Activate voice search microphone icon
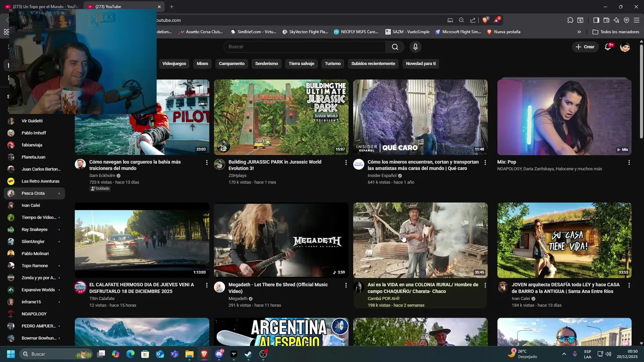The height and width of the screenshot is (362, 644). (x=415, y=47)
